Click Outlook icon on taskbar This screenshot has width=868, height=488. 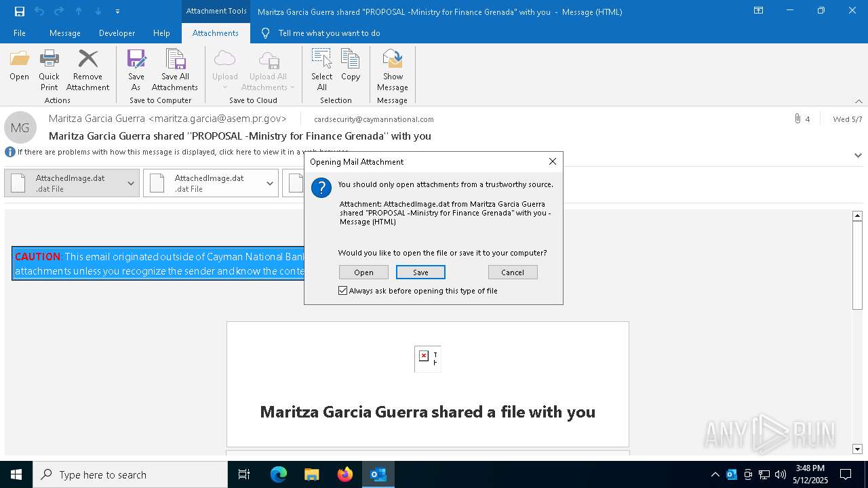(x=378, y=474)
